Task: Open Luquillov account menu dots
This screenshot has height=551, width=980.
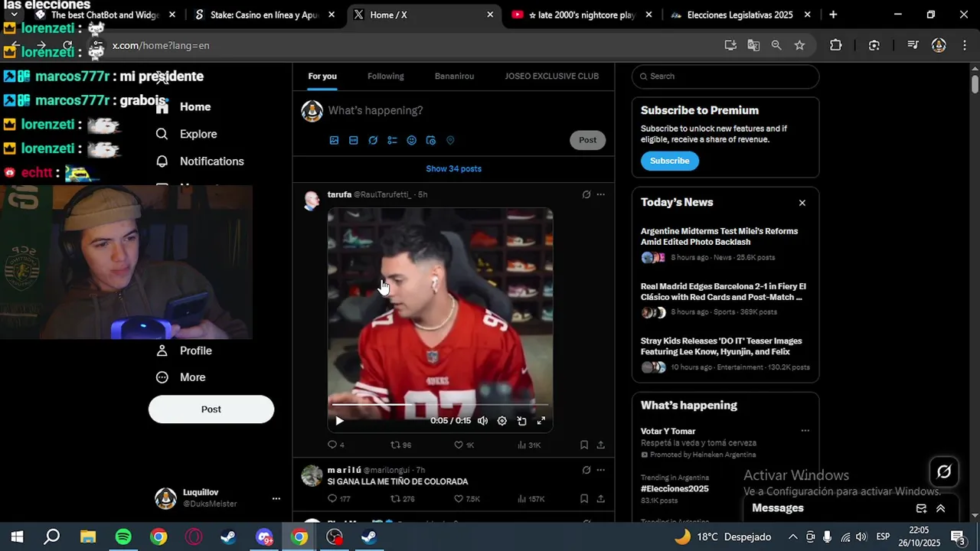Action: click(276, 498)
